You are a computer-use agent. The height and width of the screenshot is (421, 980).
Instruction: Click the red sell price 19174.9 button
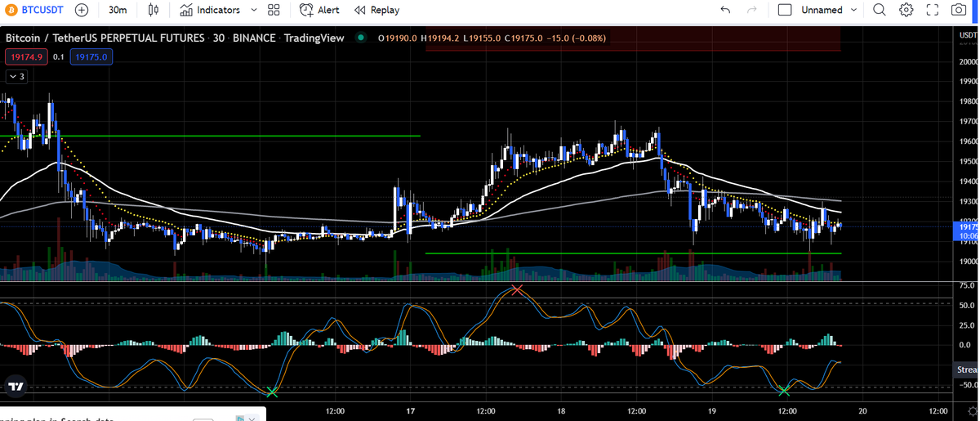25,56
